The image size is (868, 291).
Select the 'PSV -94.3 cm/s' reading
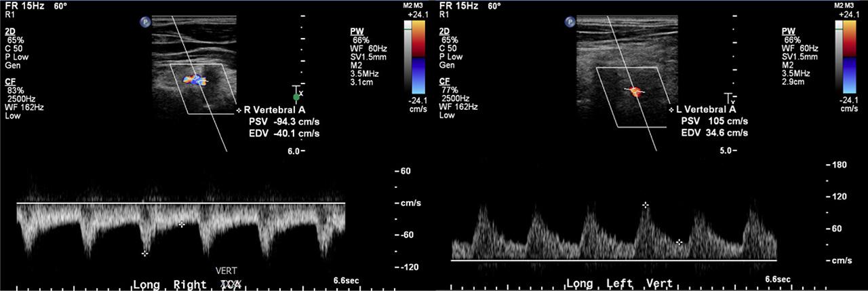click(x=284, y=121)
